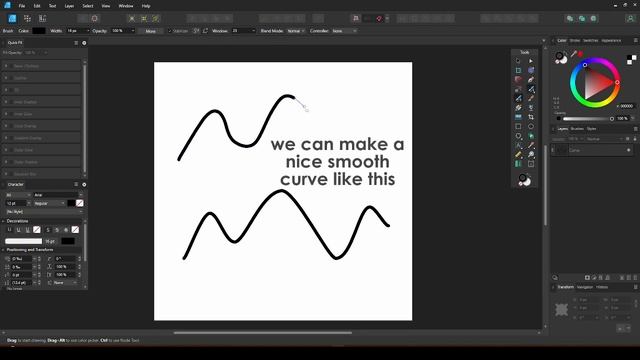Select the Crop tool icon
640x360 pixels.
tap(531, 117)
